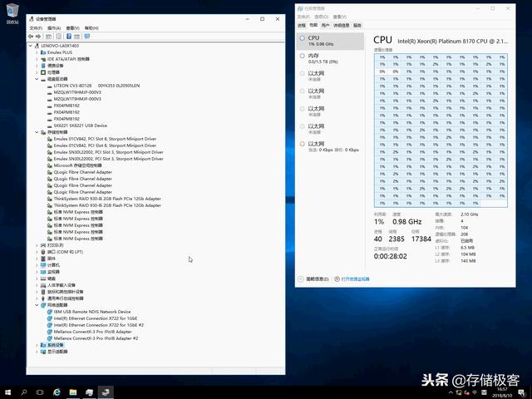Click the uptime value 0:00:28:02
532x399 pixels.
tap(390, 257)
